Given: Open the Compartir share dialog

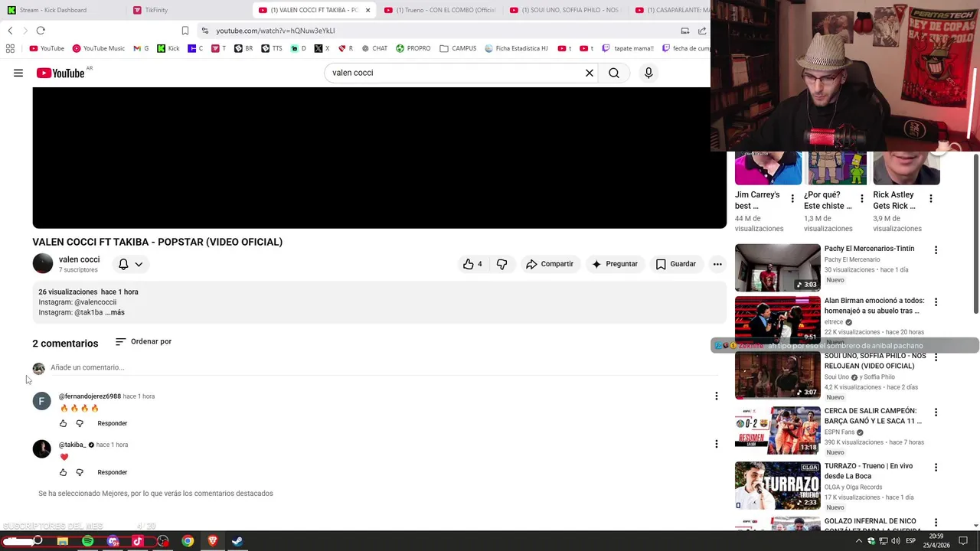Looking at the screenshot, I should pos(550,264).
